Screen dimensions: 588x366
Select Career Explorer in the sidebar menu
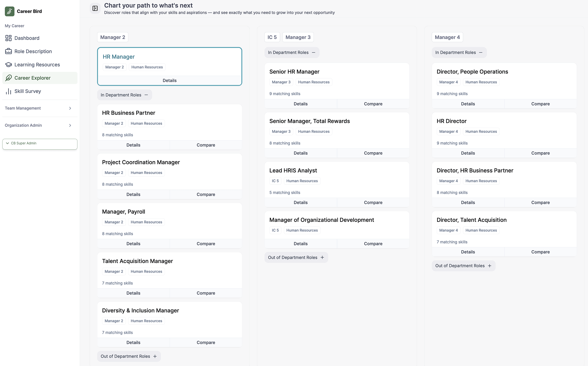click(x=32, y=78)
